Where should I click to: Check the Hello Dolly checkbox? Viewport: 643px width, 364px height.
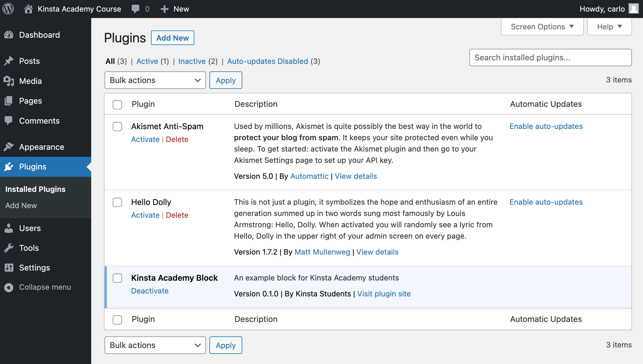tap(117, 202)
